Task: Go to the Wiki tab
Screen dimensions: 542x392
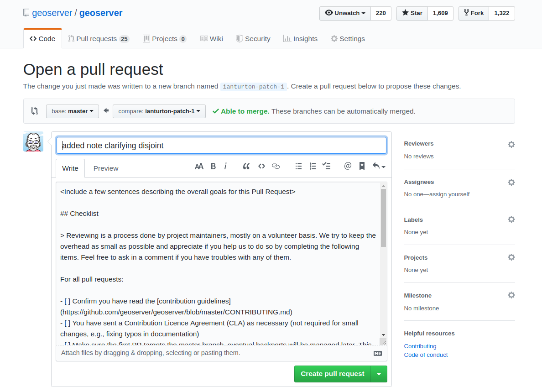Action: coord(212,39)
